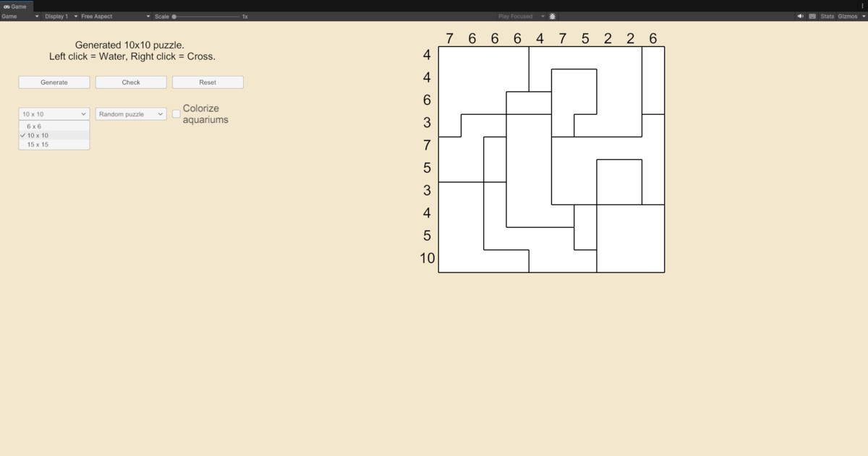Screen dimensions: 868x456
Task: Mute audio with the speaker icon
Action: point(801,16)
